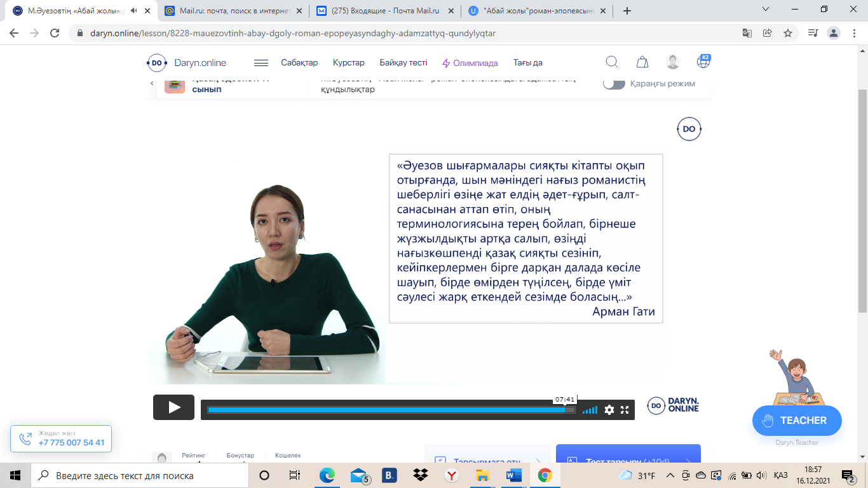Image resolution: width=868 pixels, height=488 pixels.
Task: Open the Байқау тесті menu item
Action: tap(403, 63)
